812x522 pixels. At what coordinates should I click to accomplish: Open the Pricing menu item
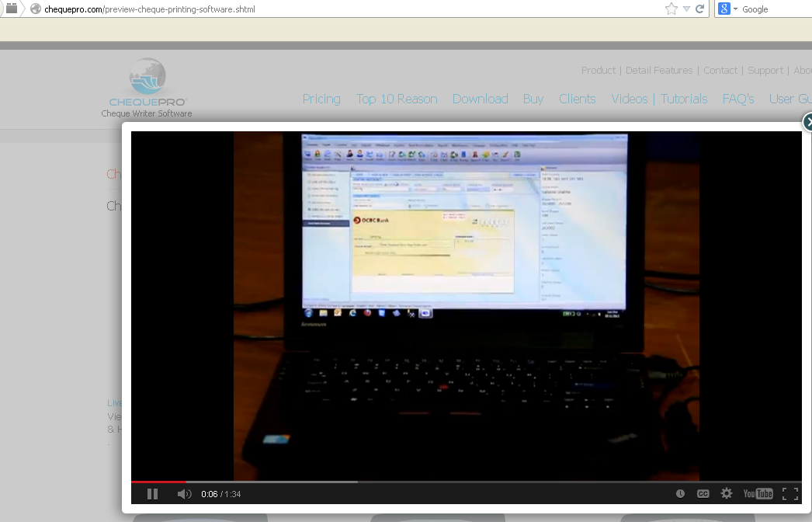321,99
